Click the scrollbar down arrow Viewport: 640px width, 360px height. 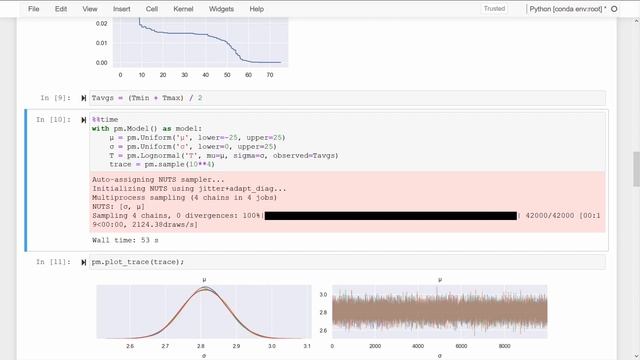point(636,356)
